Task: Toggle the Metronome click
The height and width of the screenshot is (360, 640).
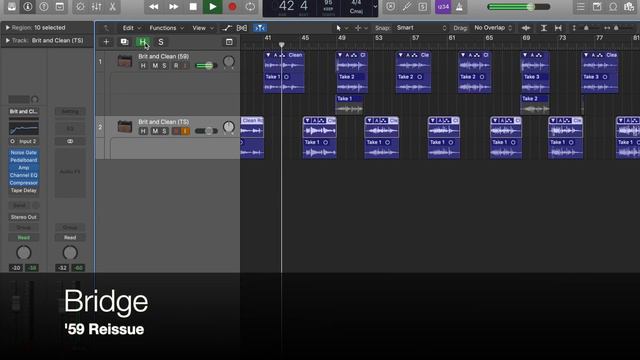Action: click(459, 7)
